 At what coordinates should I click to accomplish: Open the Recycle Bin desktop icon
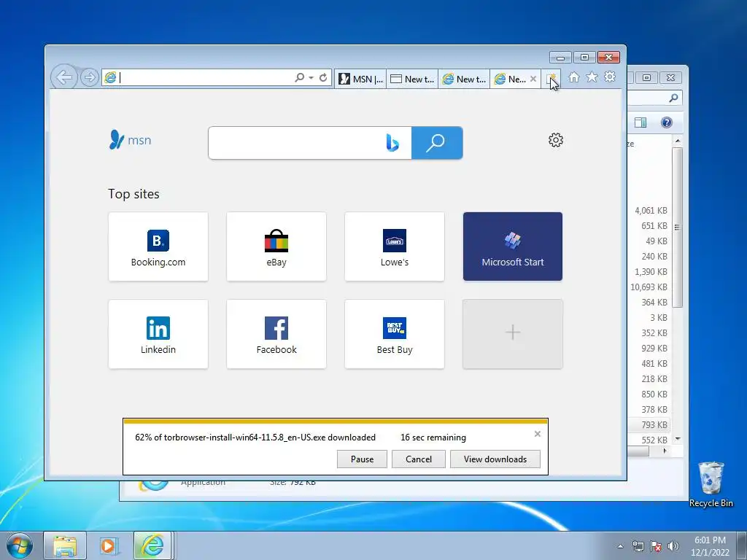click(x=711, y=485)
